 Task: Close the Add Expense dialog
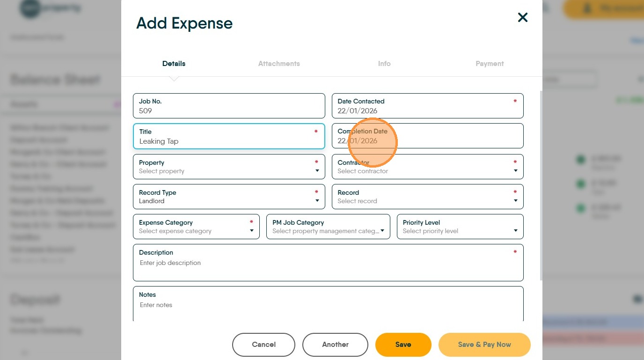click(522, 18)
